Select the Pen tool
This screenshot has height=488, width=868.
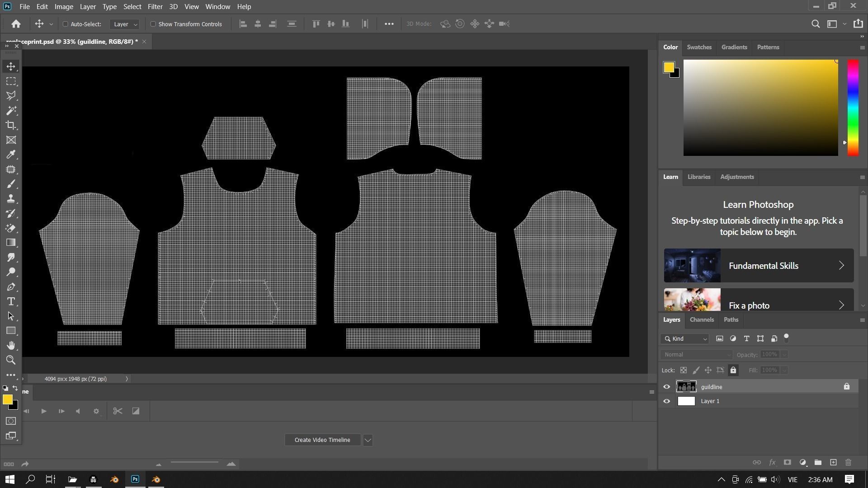(11, 287)
